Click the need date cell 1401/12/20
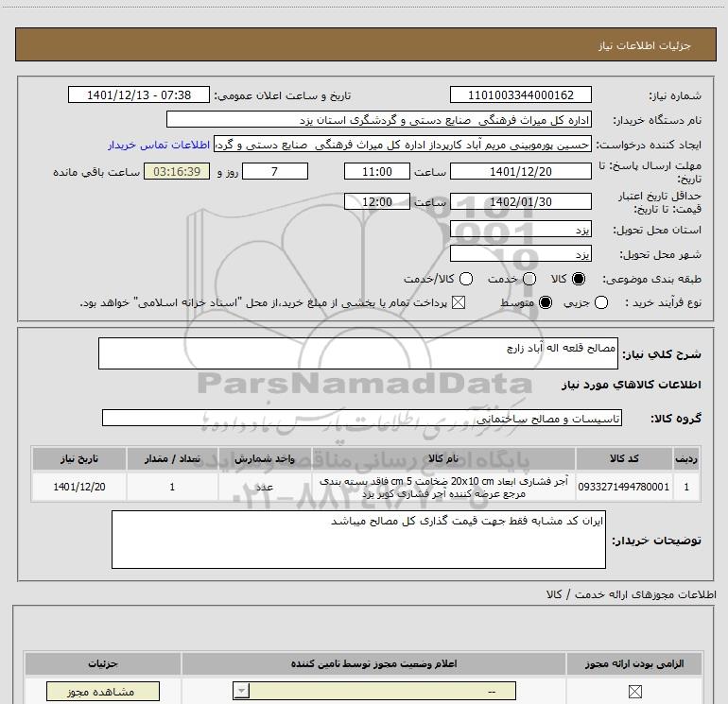This screenshot has height=704, width=728. pos(79,487)
